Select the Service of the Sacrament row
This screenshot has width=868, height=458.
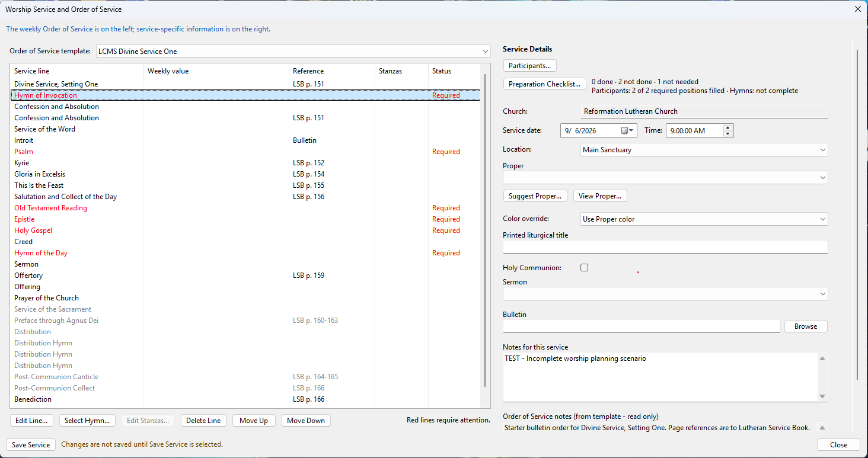pyautogui.click(x=245, y=309)
